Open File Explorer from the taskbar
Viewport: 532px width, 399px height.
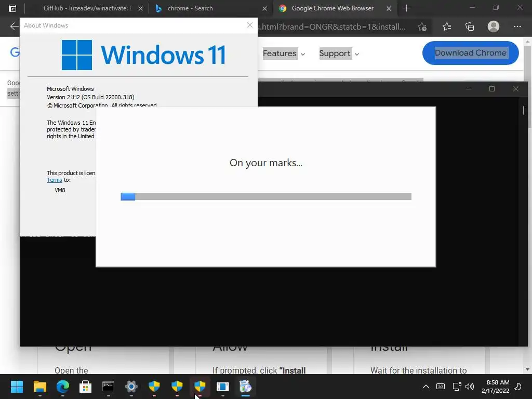[x=39, y=387]
